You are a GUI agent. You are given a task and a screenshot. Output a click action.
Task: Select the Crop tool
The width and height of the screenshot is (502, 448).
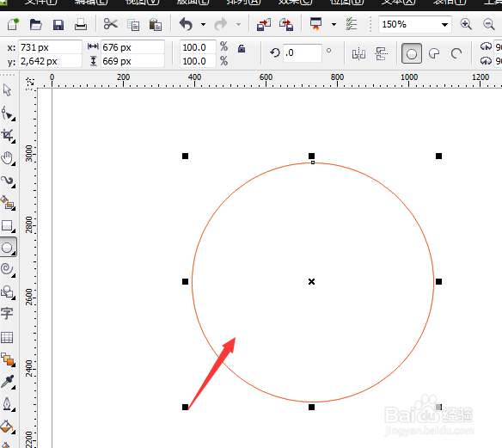(x=8, y=136)
